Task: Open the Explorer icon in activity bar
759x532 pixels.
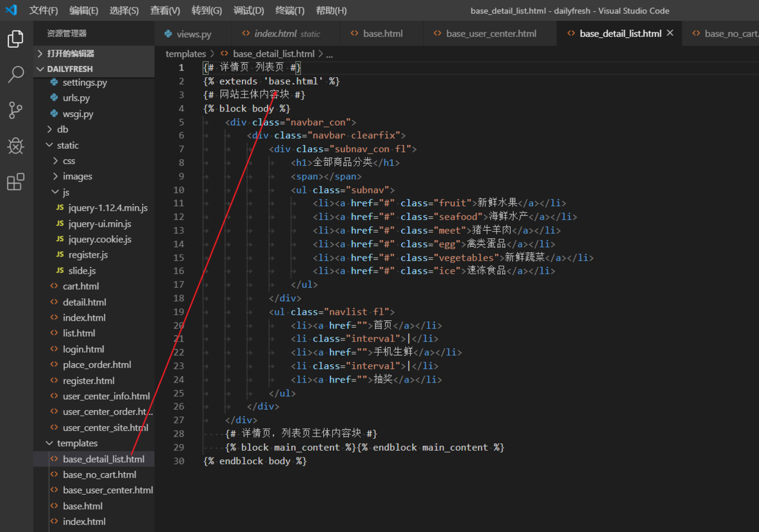Action: tap(15, 39)
